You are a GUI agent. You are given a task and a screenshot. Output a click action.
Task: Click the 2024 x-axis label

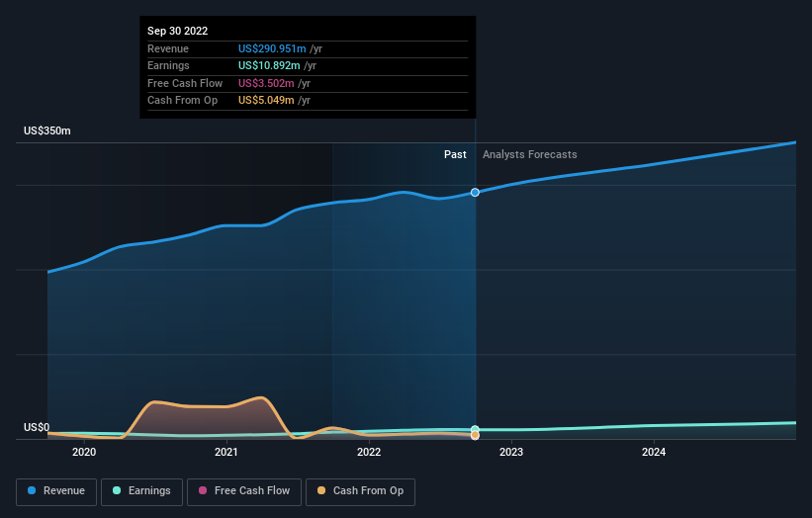click(654, 452)
